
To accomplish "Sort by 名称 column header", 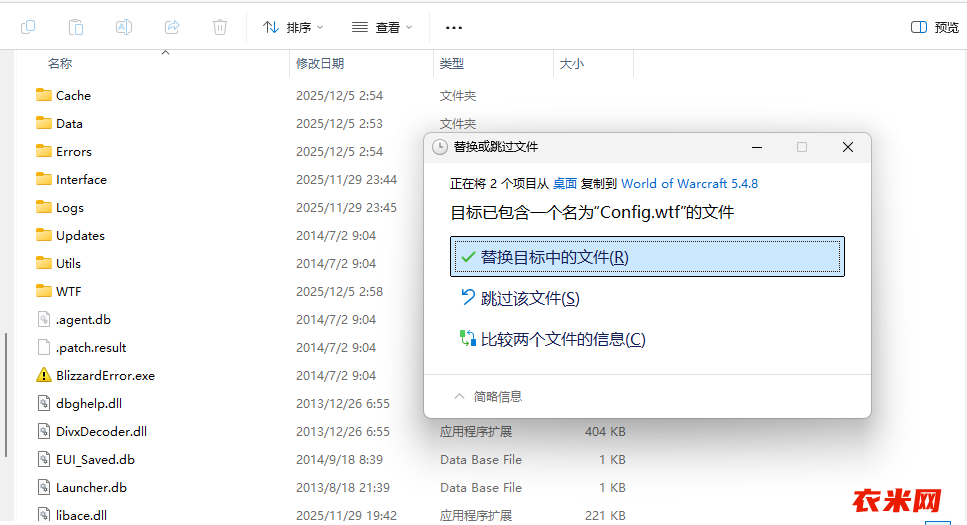I will [x=60, y=64].
